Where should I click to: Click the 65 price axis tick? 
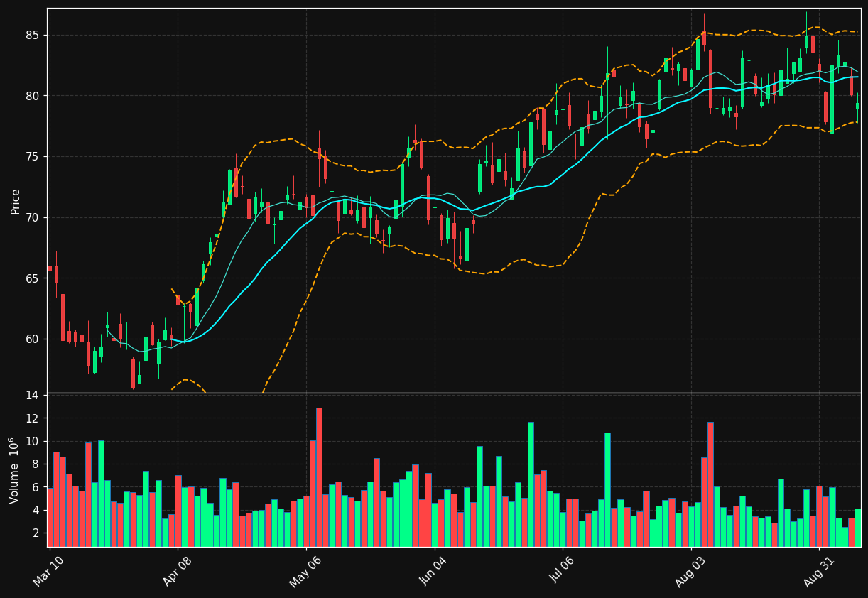tap(33, 278)
